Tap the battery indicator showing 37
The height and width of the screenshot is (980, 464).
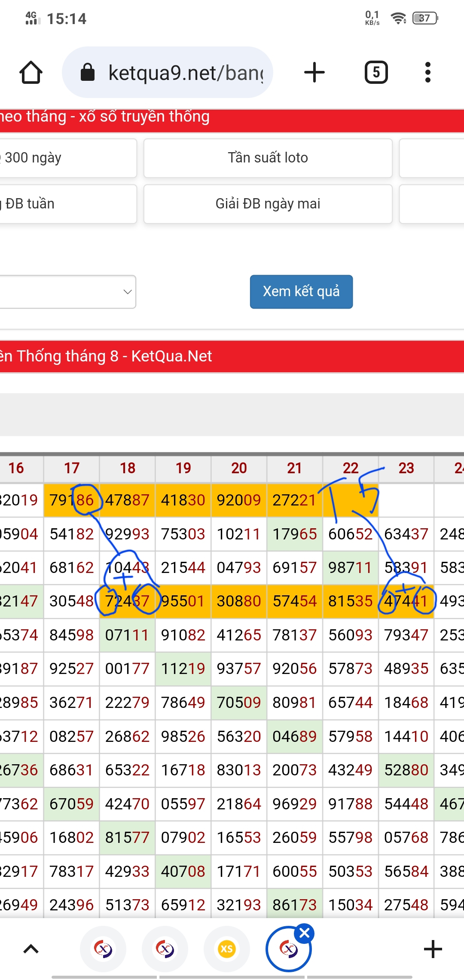click(425, 18)
